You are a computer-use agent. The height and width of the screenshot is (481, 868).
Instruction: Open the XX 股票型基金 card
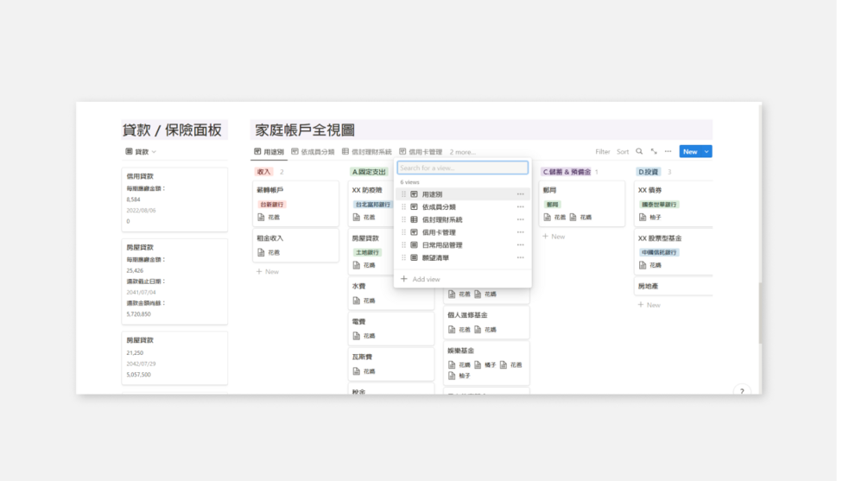point(673,252)
